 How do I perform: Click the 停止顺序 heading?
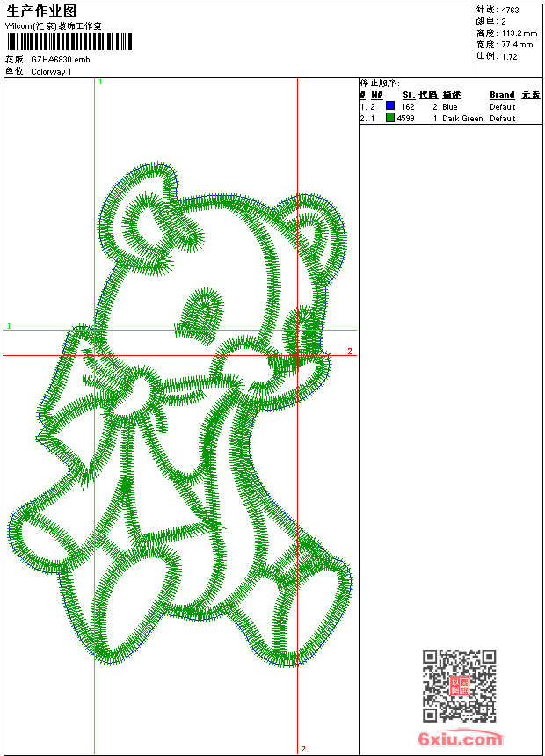tap(380, 84)
